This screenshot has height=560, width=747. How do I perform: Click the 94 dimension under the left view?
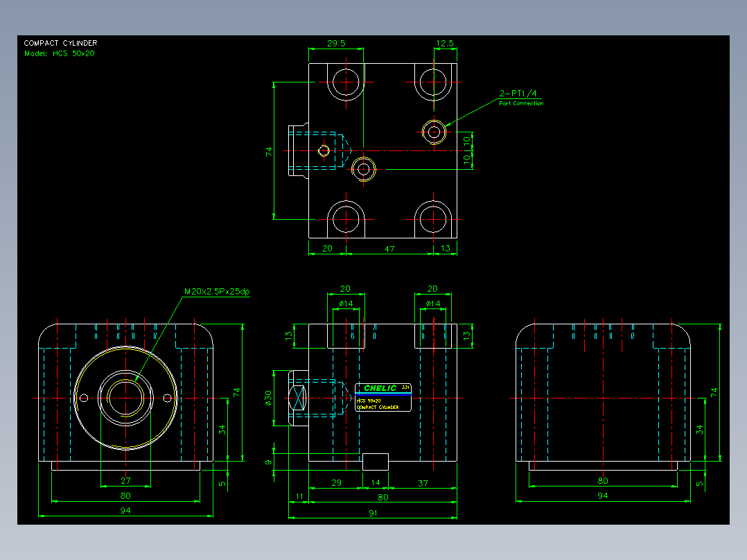[125, 510]
